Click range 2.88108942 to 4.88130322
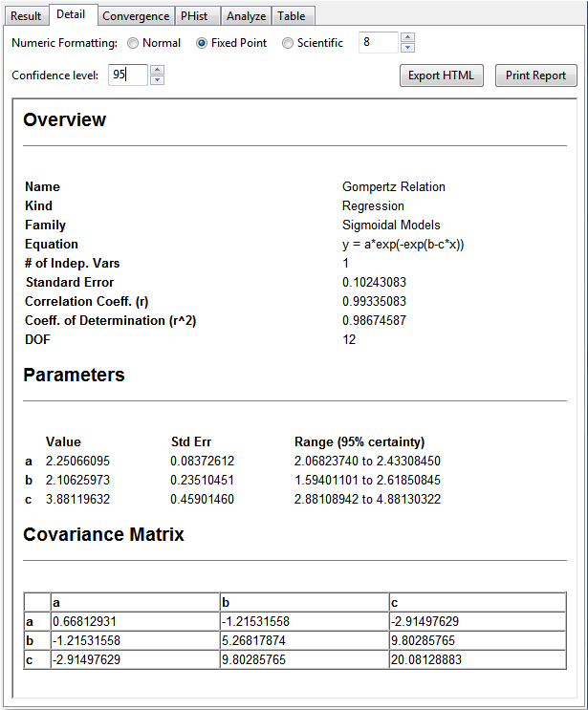The image size is (588, 710). (367, 499)
